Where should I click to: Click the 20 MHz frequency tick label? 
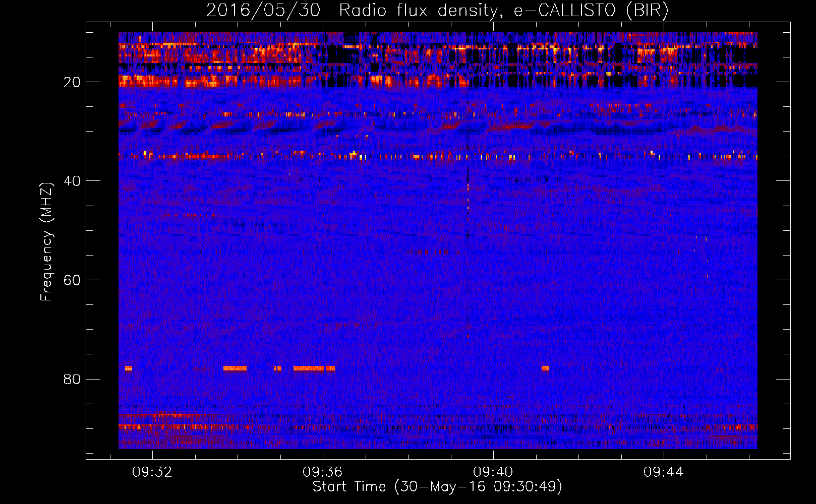click(72, 82)
